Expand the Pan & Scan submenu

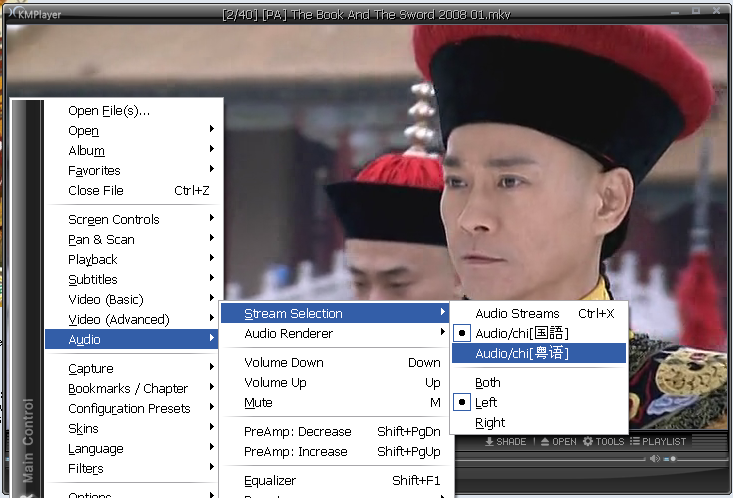(132, 239)
